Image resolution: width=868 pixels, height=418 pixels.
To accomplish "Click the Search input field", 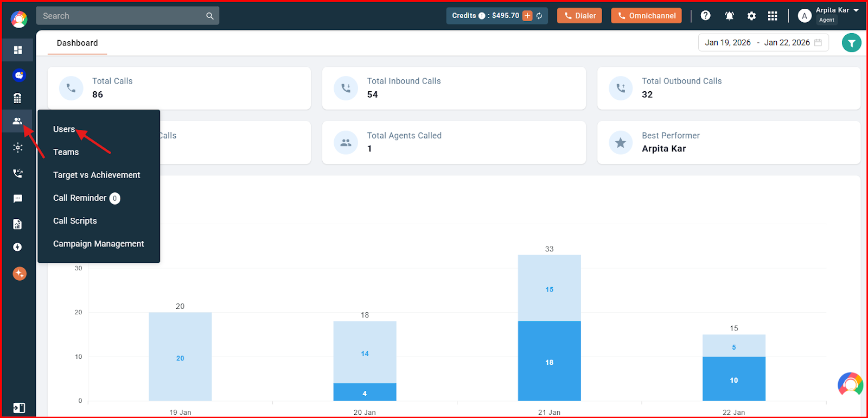I will tap(127, 16).
